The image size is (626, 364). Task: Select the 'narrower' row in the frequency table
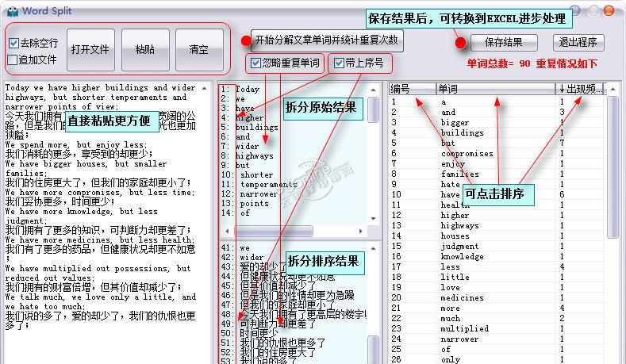coord(497,339)
